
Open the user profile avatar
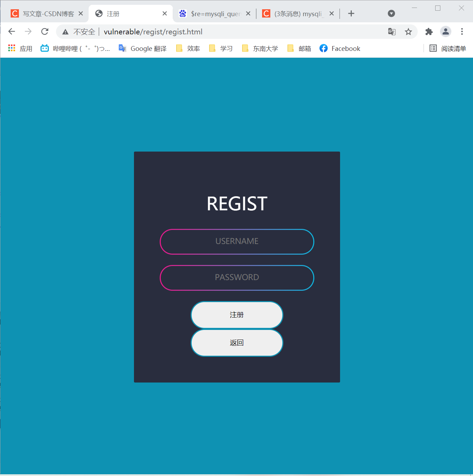point(446,32)
